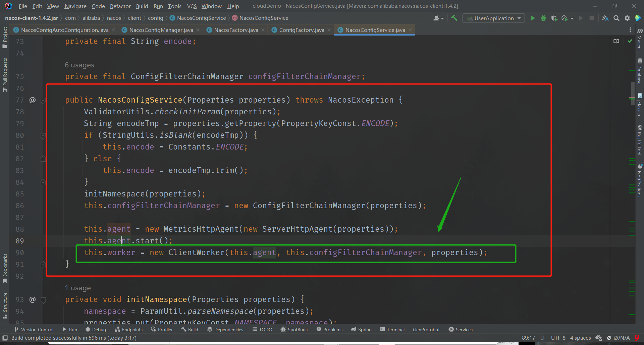
Task: Close the NacosConfigService.java tab
Action: click(x=410, y=30)
